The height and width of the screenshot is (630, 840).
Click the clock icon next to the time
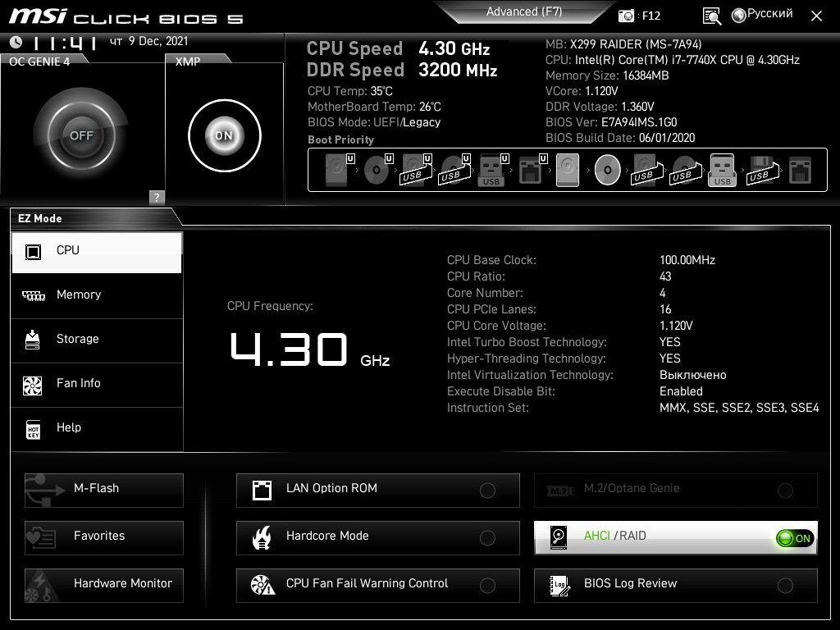coord(16,42)
